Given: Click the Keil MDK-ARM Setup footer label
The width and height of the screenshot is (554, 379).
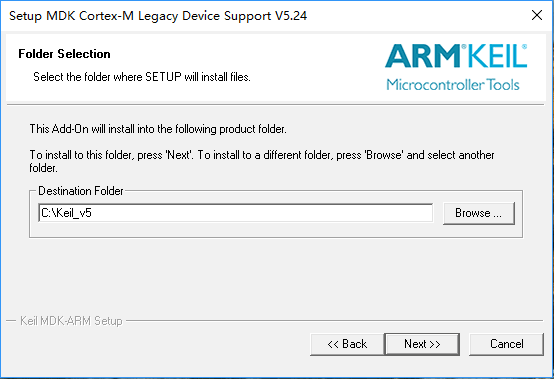Looking at the screenshot, I should pos(71,321).
